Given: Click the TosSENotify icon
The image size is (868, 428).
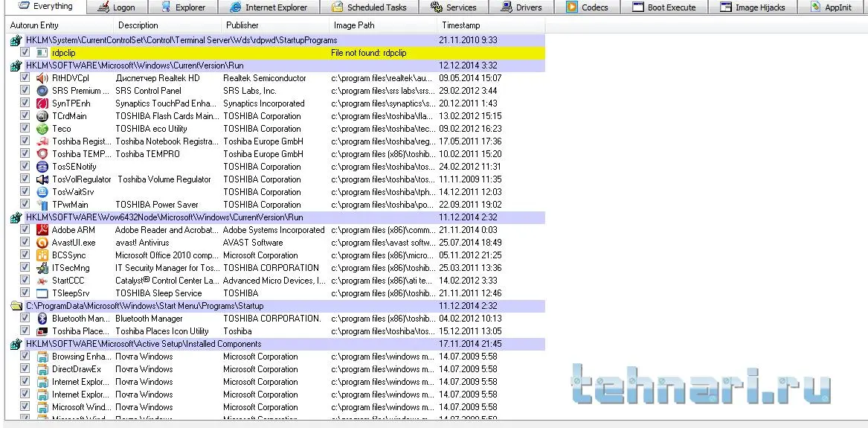Looking at the screenshot, I should [x=42, y=167].
